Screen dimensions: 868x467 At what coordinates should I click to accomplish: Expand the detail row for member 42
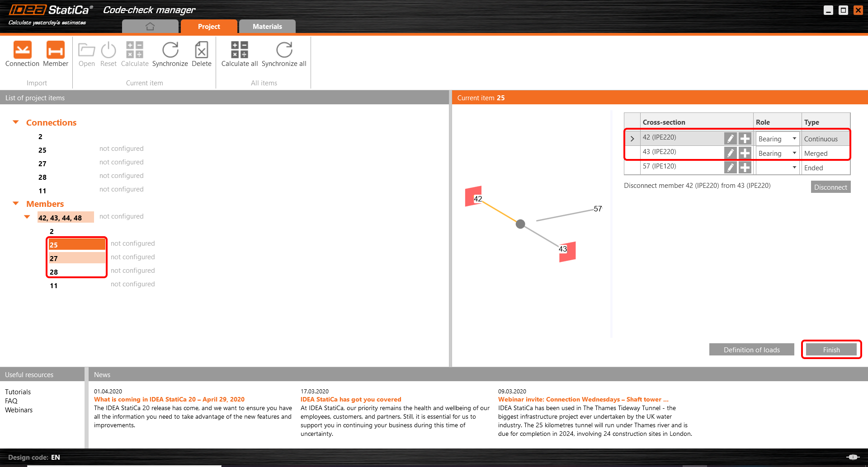(632, 138)
